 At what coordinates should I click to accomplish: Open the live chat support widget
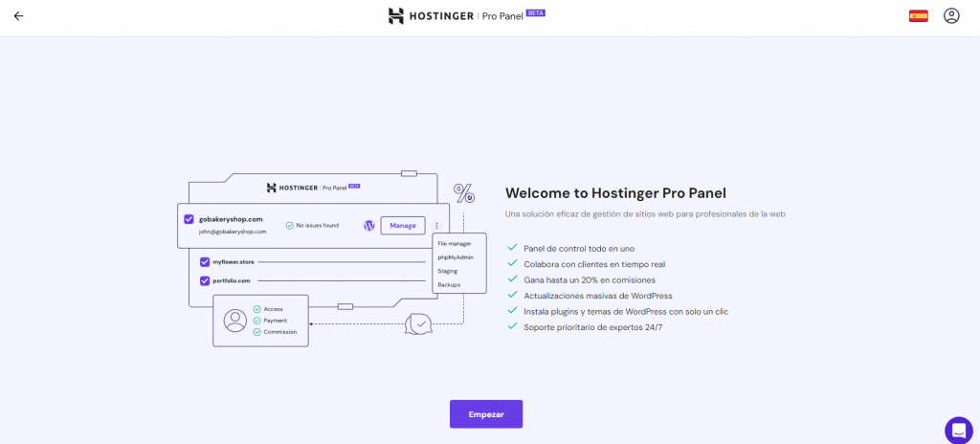point(958,430)
